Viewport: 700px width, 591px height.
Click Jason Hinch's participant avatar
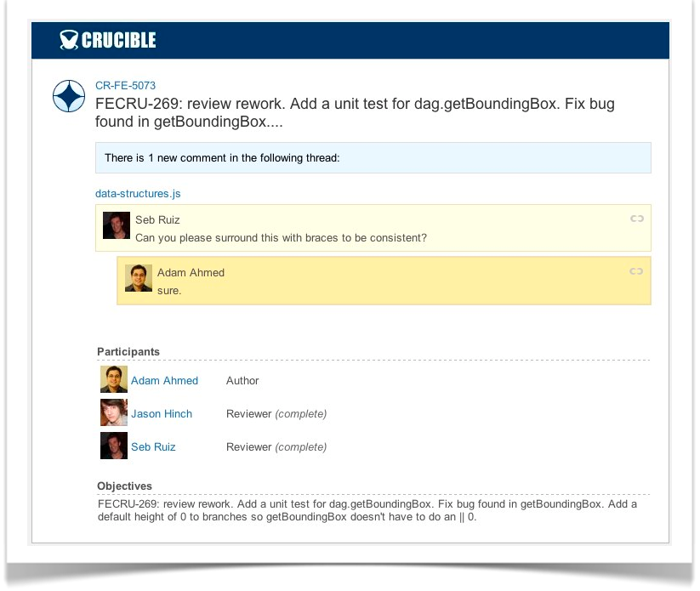(x=114, y=413)
